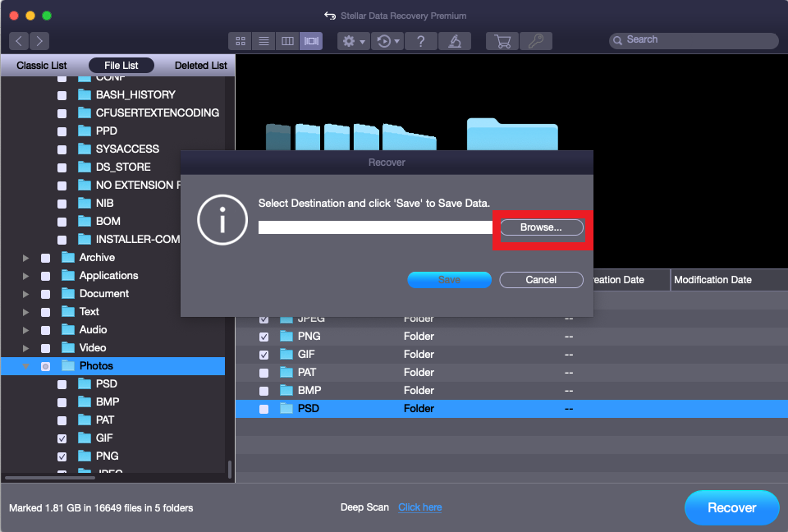Image resolution: width=788 pixels, height=532 pixels.
Task: Open Deep Scan 'Click here' link
Action: (x=420, y=507)
